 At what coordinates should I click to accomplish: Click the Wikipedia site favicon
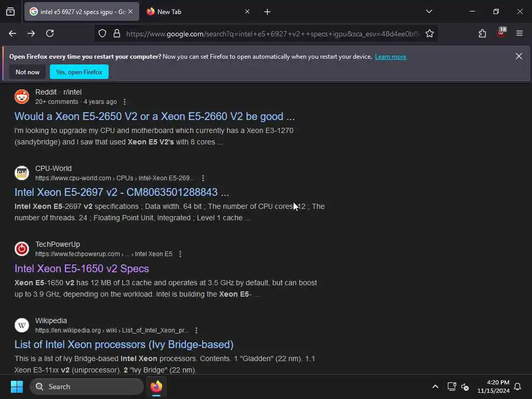pyautogui.click(x=22, y=325)
